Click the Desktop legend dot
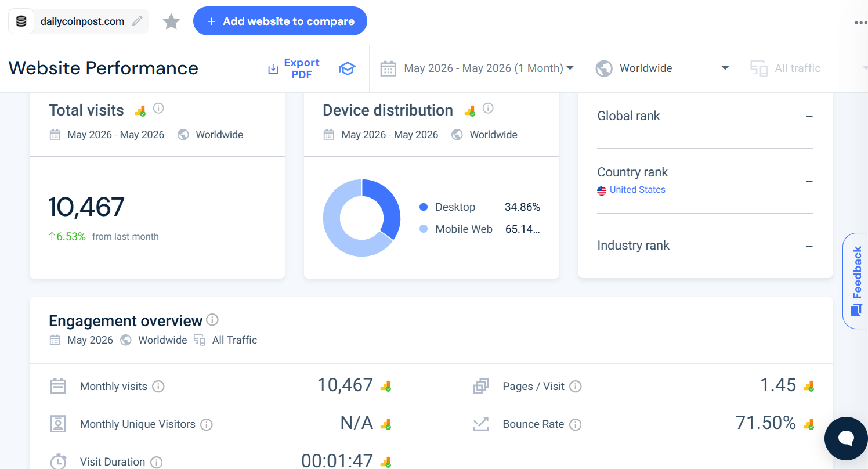The width and height of the screenshot is (868, 469). point(423,207)
